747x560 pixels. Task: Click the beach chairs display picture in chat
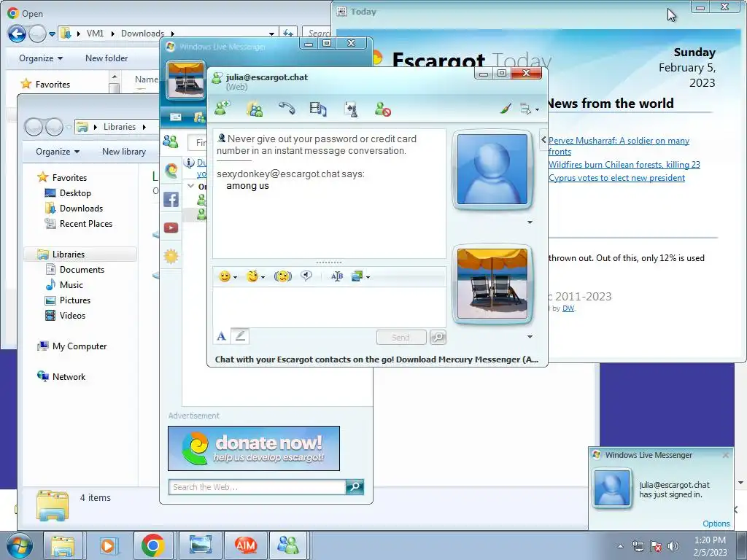pos(492,284)
